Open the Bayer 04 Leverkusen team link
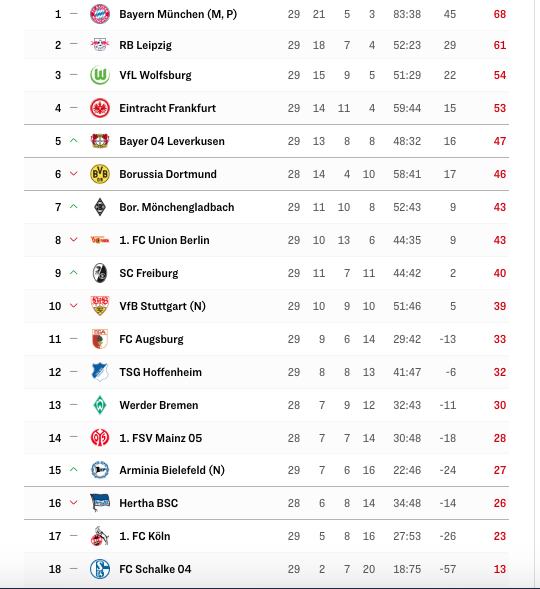This screenshot has width=540, height=589. [x=172, y=141]
